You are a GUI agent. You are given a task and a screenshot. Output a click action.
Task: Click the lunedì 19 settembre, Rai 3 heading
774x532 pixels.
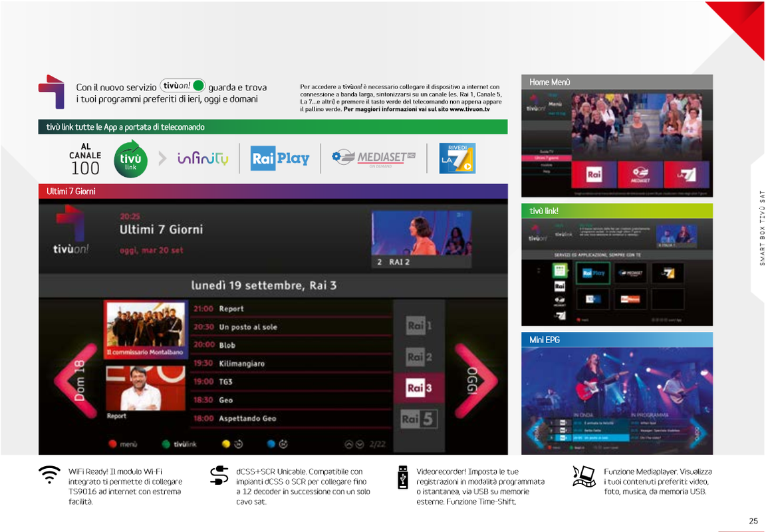(x=263, y=285)
